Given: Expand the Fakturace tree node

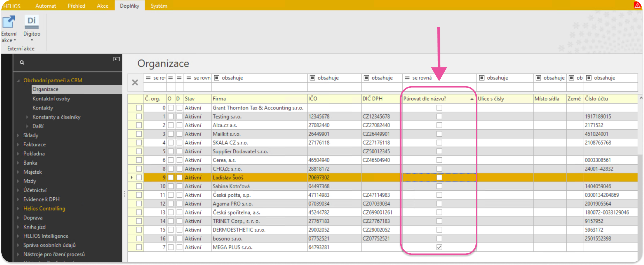Looking at the screenshot, I should click(18, 145).
